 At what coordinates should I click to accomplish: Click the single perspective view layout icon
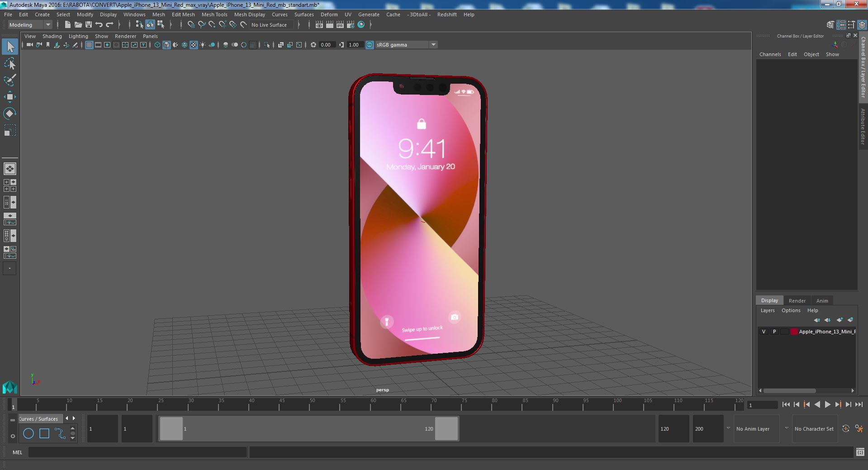[9, 169]
